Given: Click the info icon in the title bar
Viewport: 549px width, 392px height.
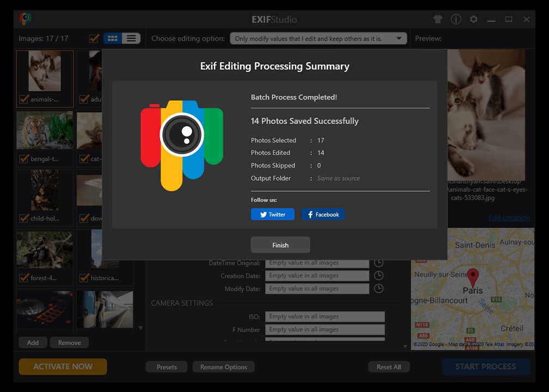Looking at the screenshot, I should [x=456, y=19].
